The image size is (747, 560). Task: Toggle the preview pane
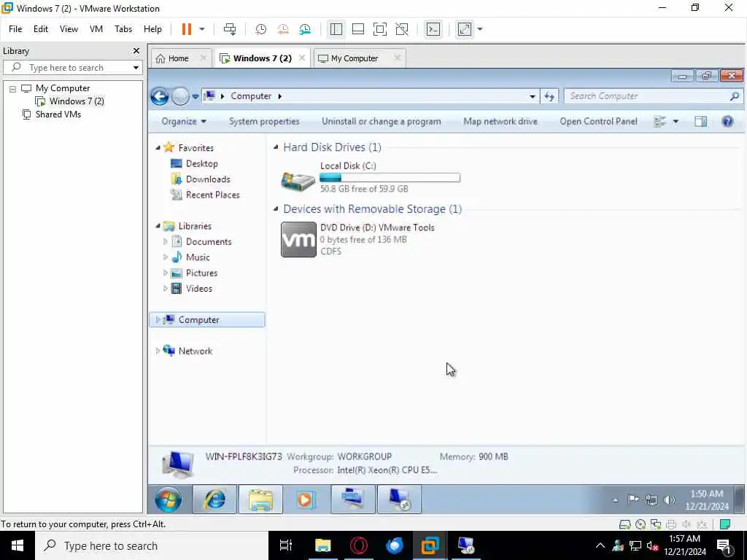click(x=700, y=122)
